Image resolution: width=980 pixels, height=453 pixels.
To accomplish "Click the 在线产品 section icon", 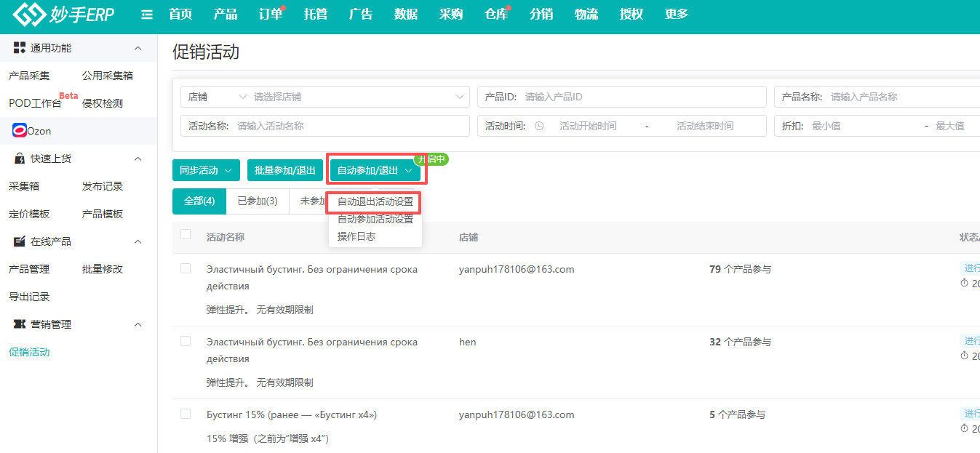I will 20,241.
